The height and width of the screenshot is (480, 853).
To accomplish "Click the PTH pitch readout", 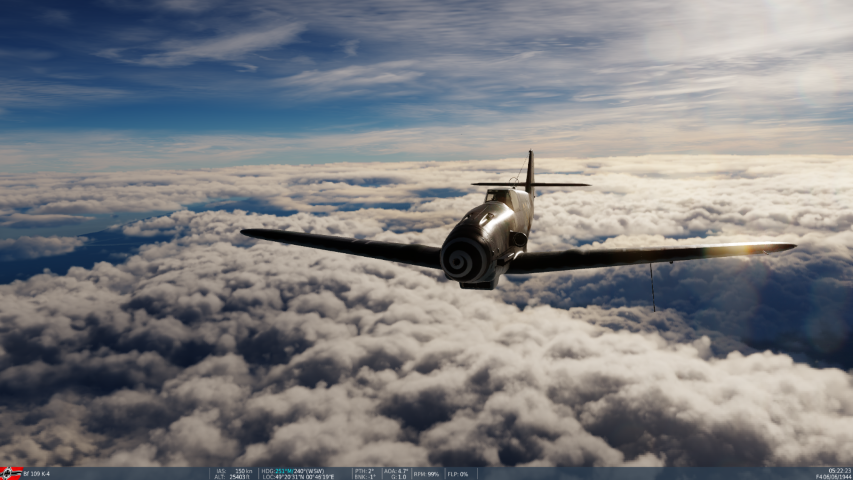I will pos(364,470).
